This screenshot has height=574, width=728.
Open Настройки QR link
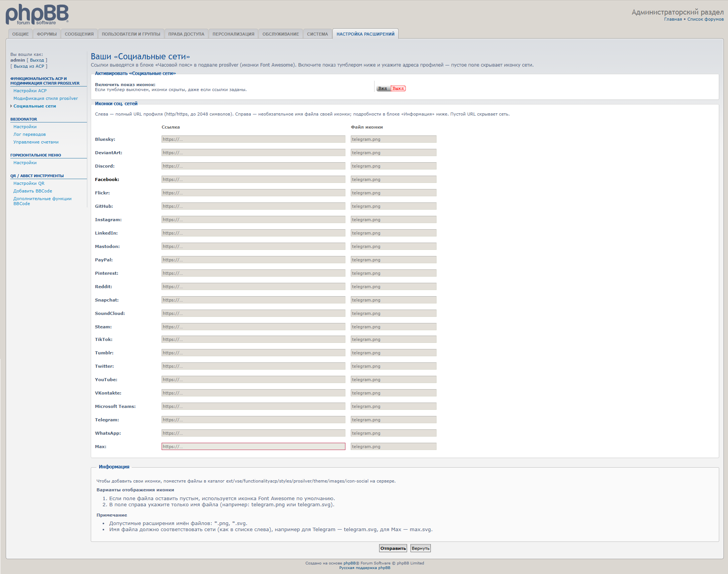point(29,183)
